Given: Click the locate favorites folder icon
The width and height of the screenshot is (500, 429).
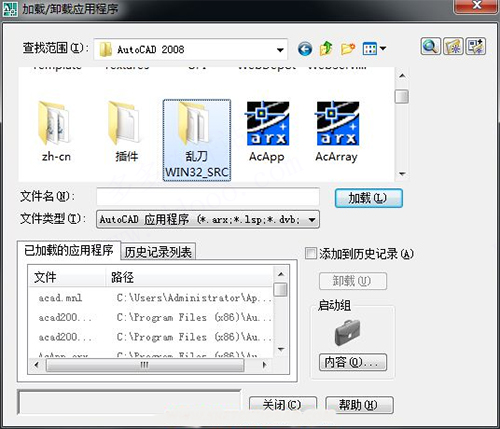Looking at the screenshot, I should (453, 46).
